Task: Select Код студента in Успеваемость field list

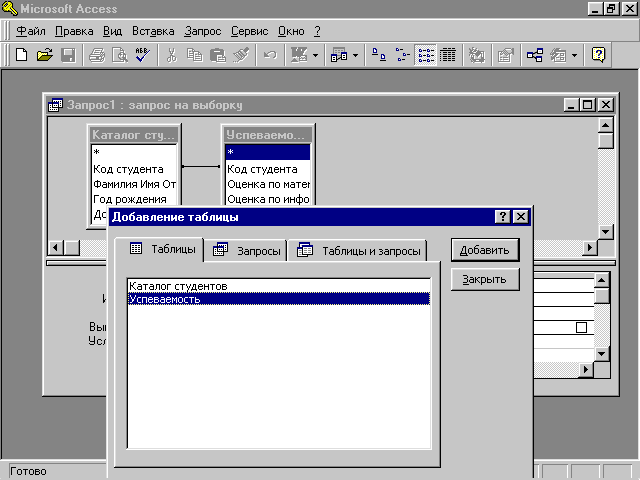Action: [268, 169]
